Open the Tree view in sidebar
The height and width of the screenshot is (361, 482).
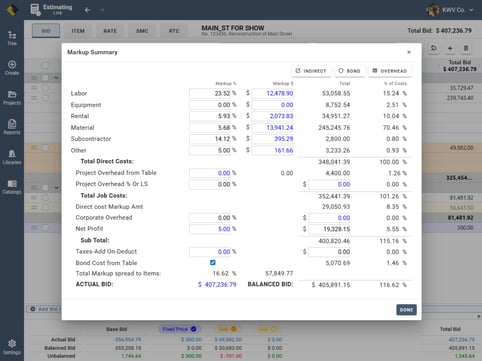[x=12, y=38]
